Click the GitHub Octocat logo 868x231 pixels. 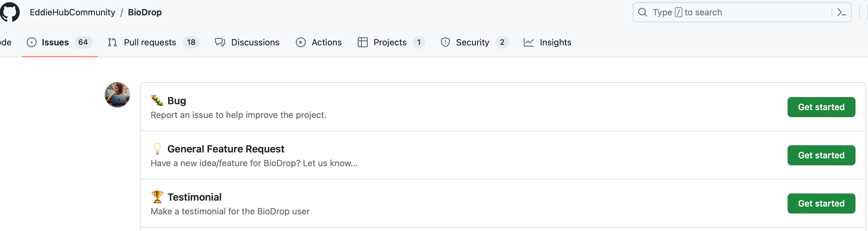tap(10, 12)
